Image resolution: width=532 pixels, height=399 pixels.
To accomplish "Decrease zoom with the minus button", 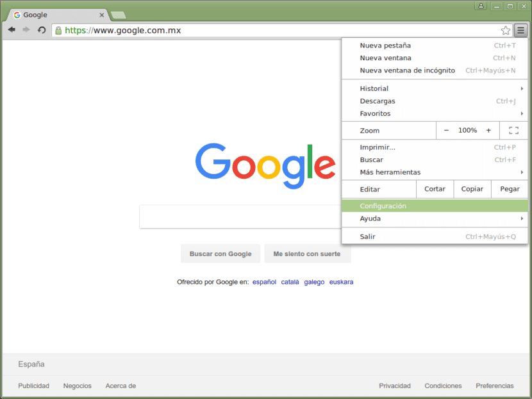I will pyautogui.click(x=446, y=130).
